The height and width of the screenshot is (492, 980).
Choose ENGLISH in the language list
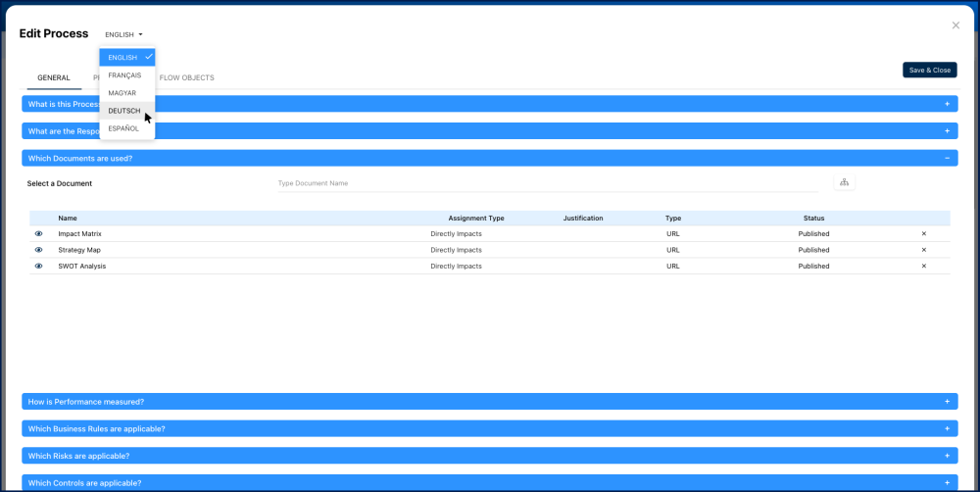[126, 58]
